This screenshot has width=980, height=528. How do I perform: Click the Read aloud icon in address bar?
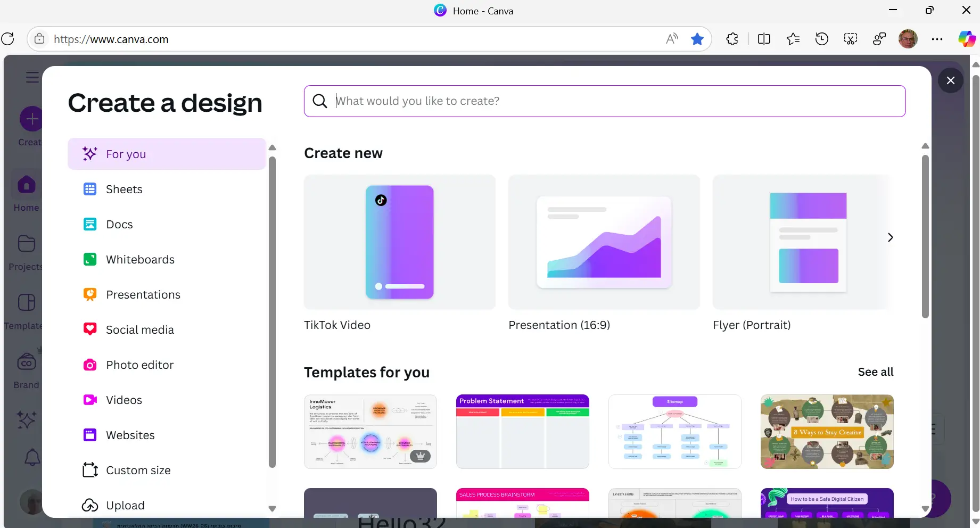click(x=672, y=39)
